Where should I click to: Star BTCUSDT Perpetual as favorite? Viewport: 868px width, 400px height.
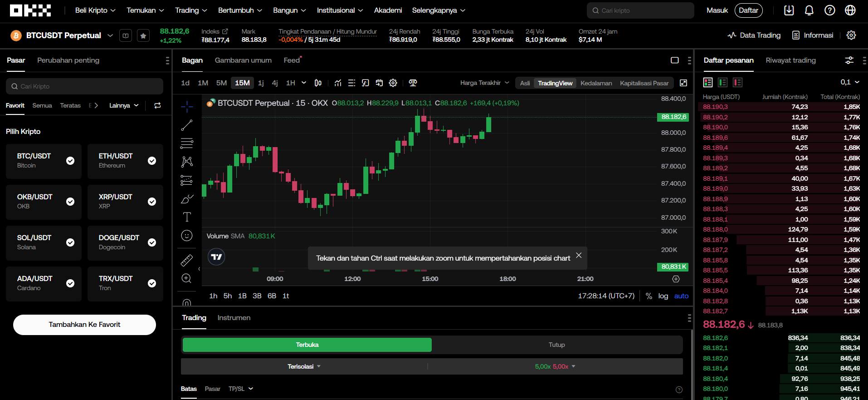tap(143, 35)
